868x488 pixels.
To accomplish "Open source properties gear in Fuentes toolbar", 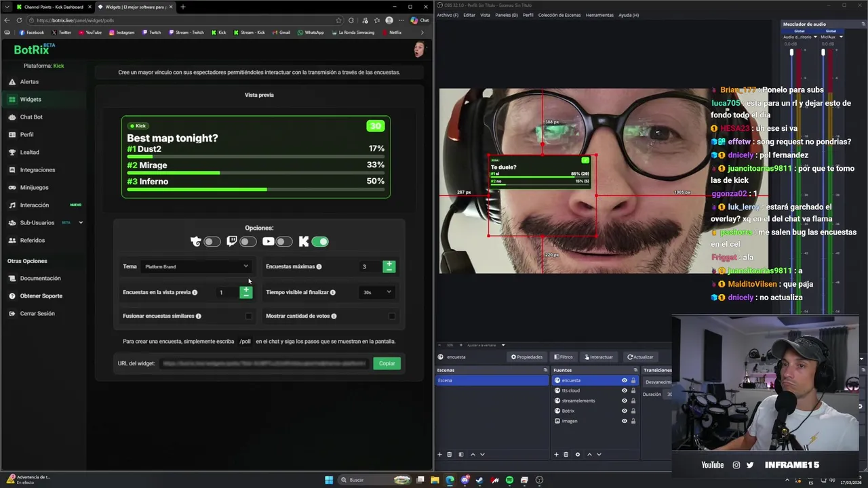I will [x=578, y=454].
